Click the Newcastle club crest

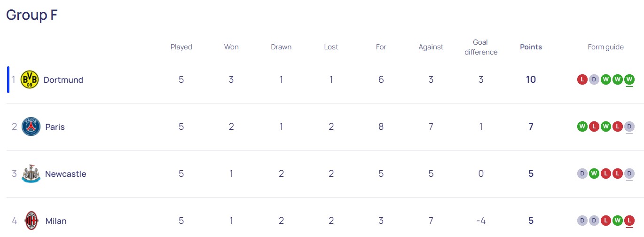(31, 174)
